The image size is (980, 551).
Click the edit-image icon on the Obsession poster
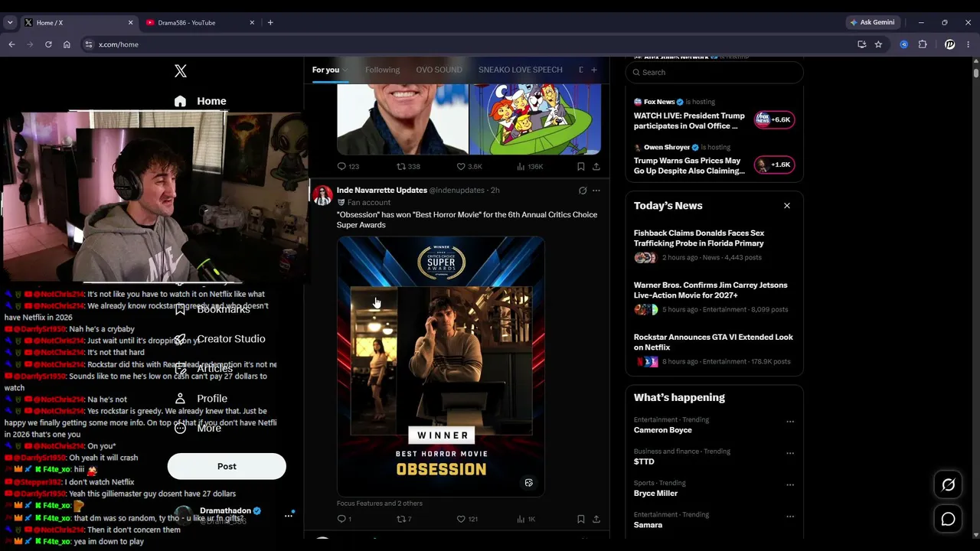pyautogui.click(x=528, y=483)
